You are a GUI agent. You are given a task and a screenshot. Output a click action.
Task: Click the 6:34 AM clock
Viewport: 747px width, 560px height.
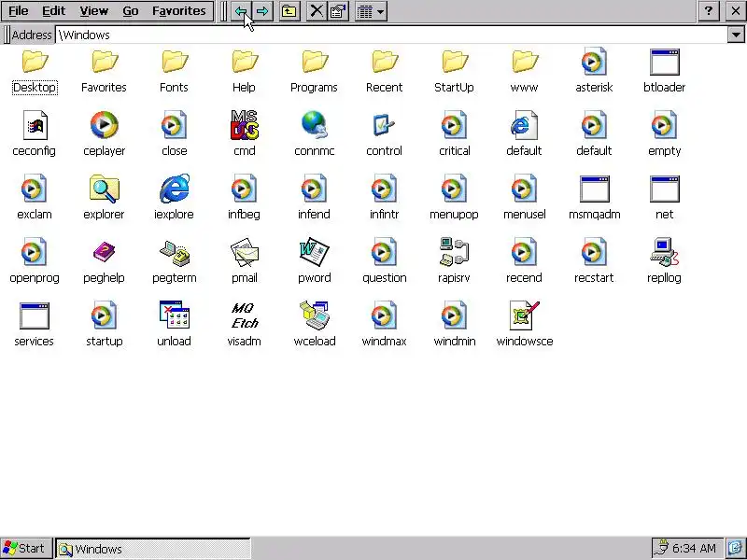[x=694, y=549]
